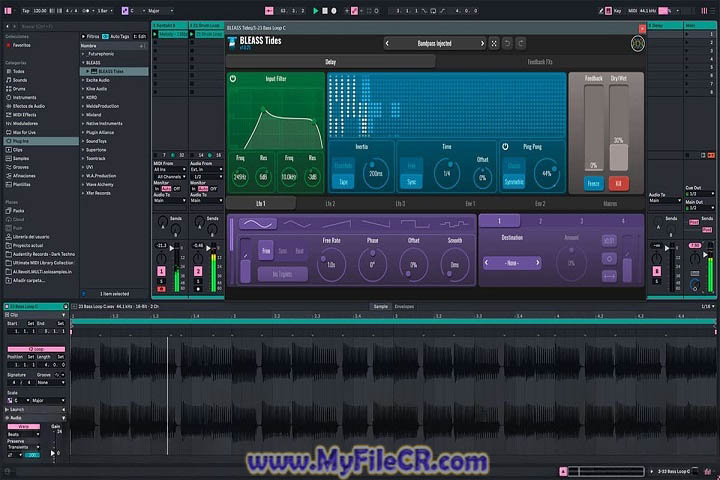The width and height of the screenshot is (720, 480).
Task: Undo last change in BLEASS Tides
Action: [x=507, y=44]
